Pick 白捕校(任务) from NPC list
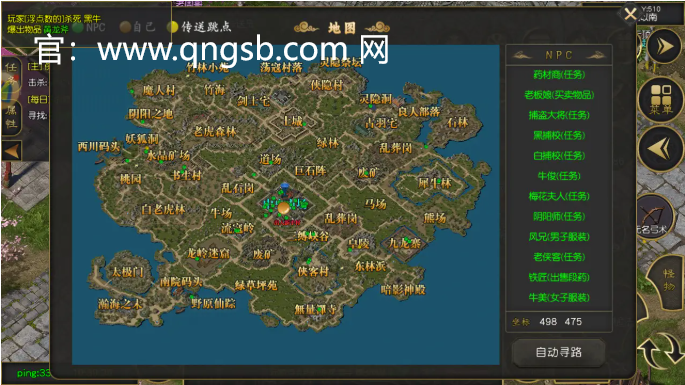 559,156
